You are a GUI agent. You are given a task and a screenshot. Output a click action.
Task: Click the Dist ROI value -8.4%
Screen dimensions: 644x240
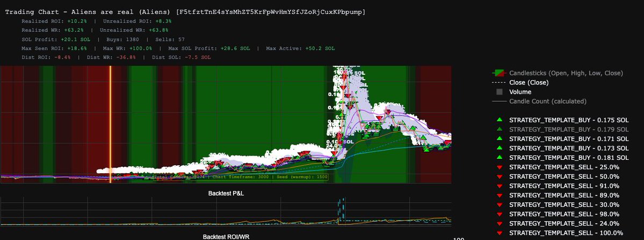62,57
